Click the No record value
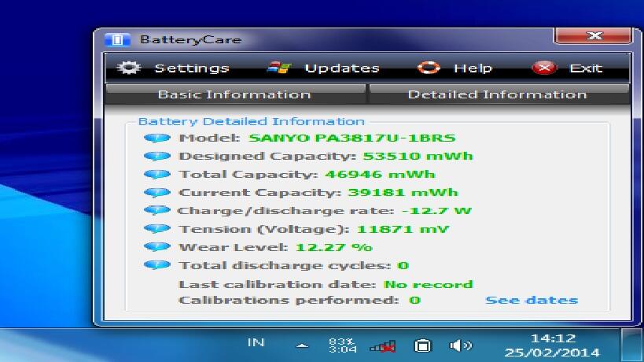Screen dimensions: 644x362 (429, 284)
